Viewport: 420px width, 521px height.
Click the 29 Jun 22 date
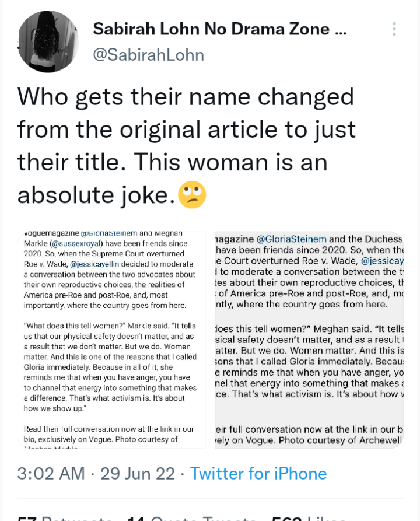[x=138, y=473]
